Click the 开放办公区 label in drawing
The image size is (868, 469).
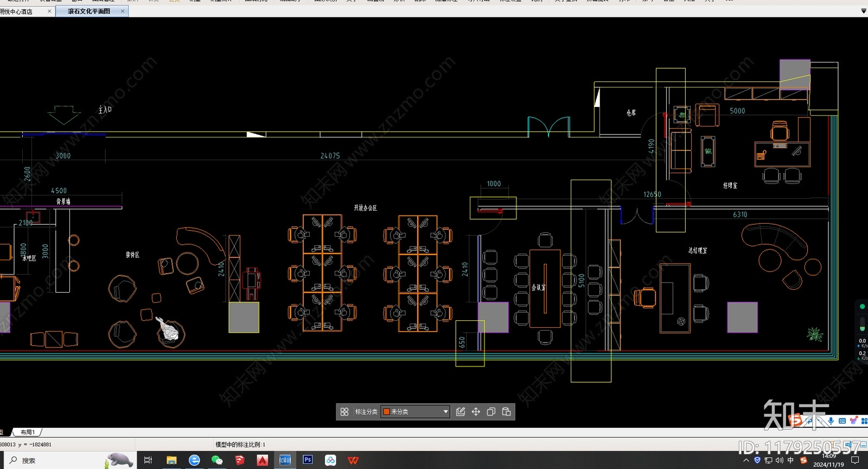click(x=365, y=208)
